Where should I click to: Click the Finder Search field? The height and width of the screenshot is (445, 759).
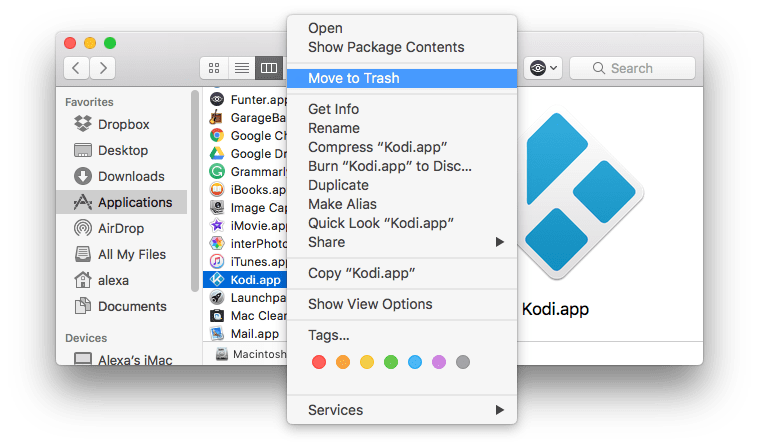pos(632,68)
